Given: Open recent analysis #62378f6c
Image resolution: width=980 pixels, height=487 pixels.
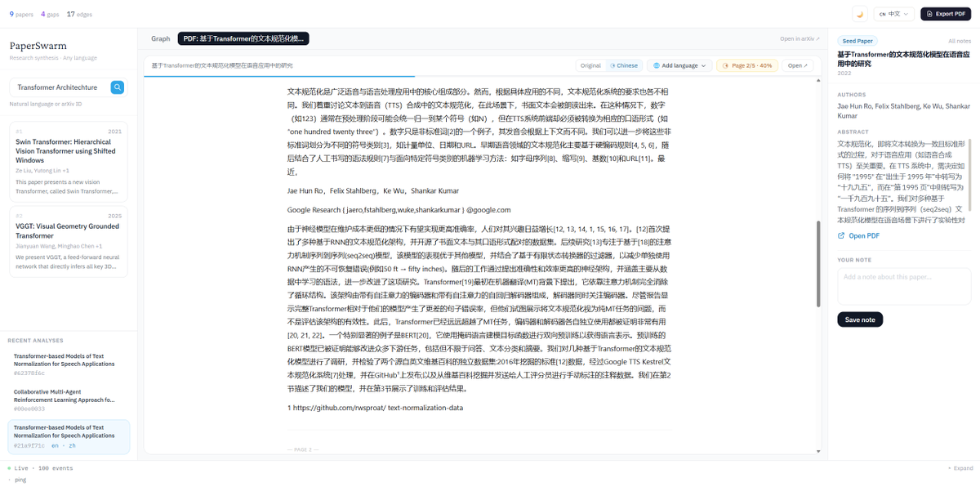Looking at the screenshot, I should pyautogui.click(x=69, y=364).
